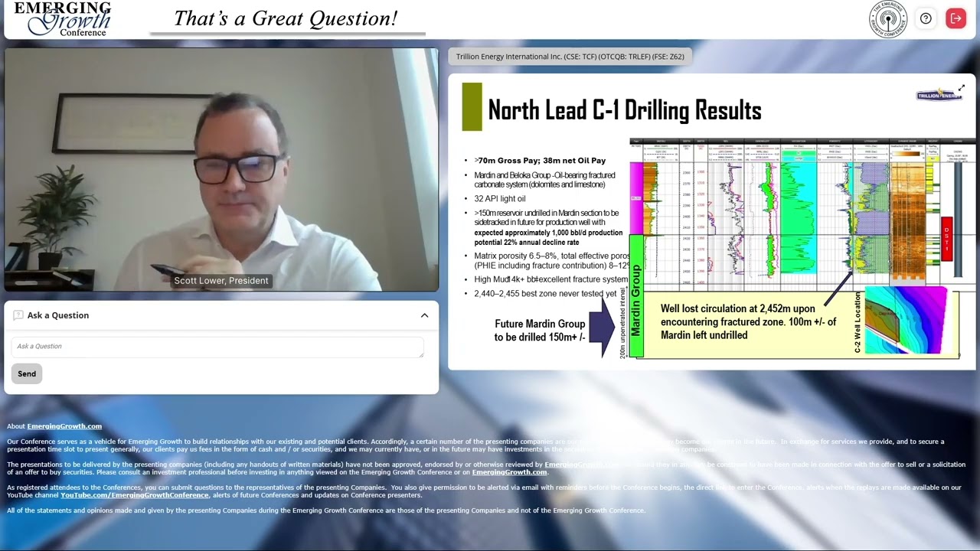The height and width of the screenshot is (551, 980).
Task: Click the North Lead C-1 Drilling Results slide
Action: click(x=711, y=221)
